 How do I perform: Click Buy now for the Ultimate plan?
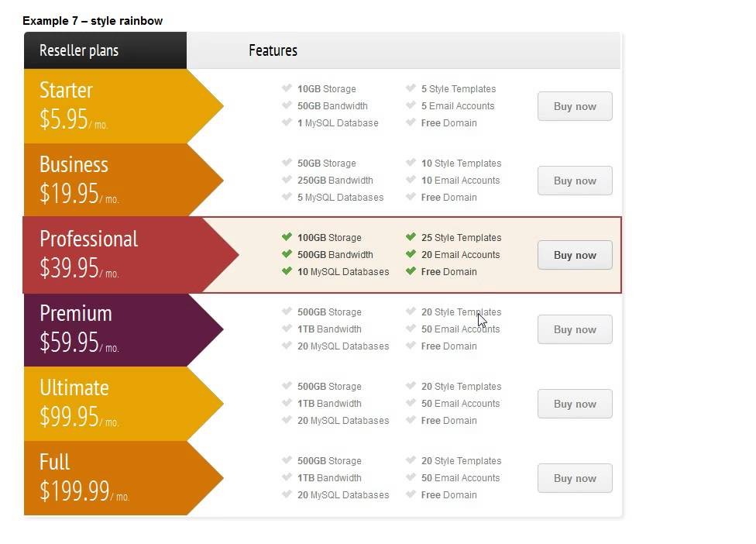point(575,404)
